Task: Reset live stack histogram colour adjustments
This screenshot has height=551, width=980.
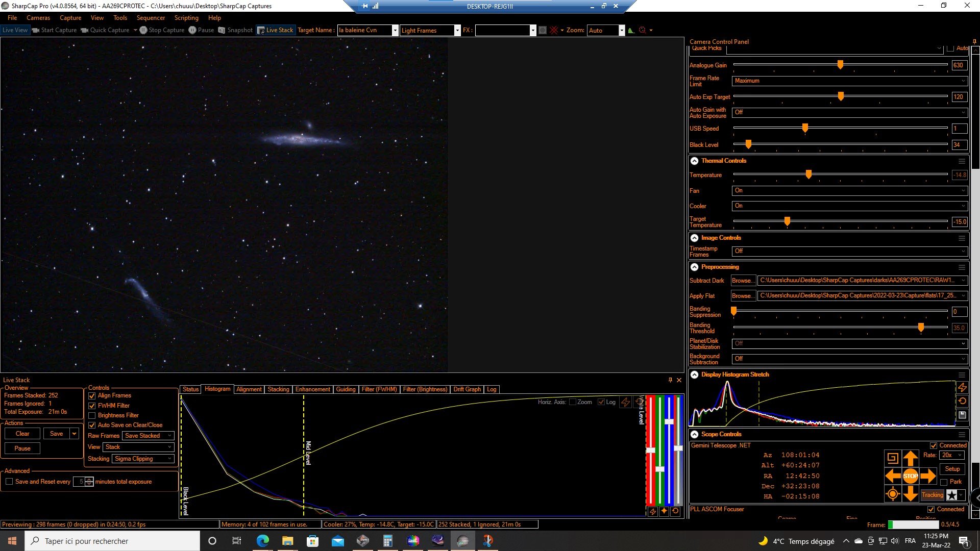Action: point(675,511)
